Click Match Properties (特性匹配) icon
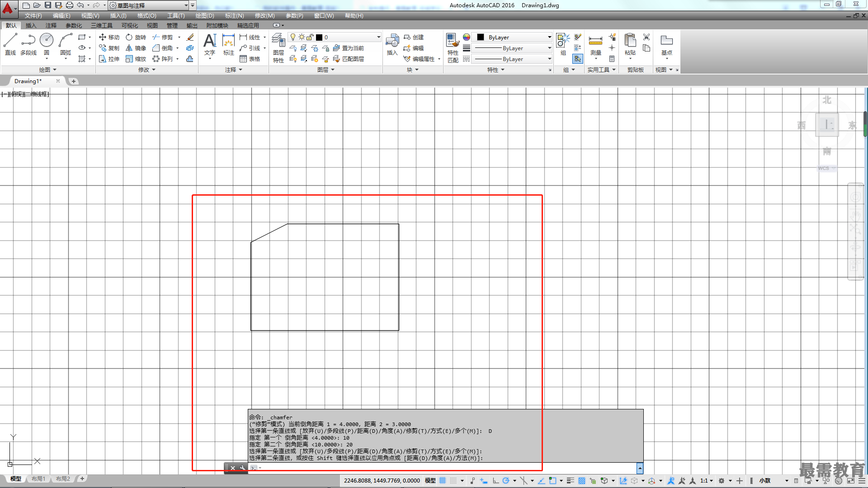868x488 pixels. click(x=453, y=48)
